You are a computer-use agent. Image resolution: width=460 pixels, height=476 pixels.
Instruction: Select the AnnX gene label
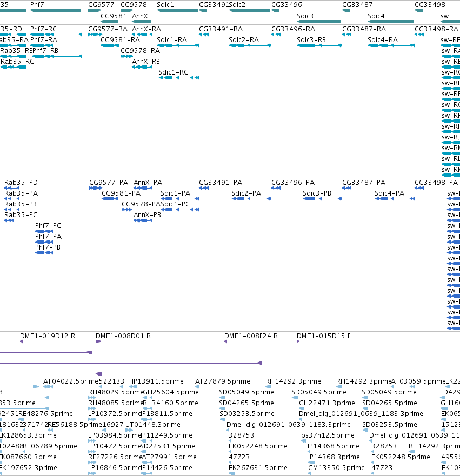[x=139, y=16]
